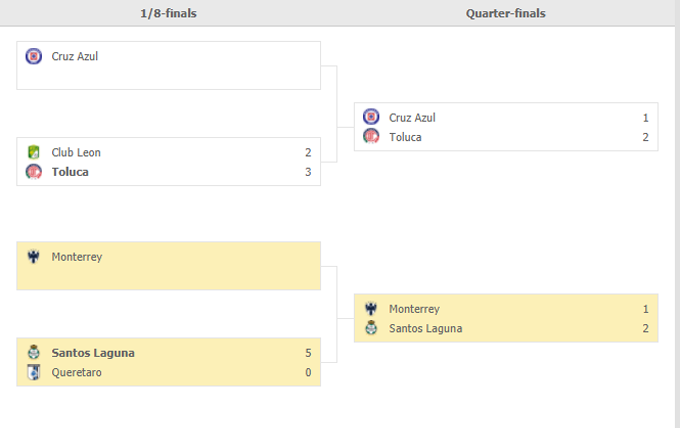Click the Club Leon team logo
Viewport: 680px width, 428px height.
pyautogui.click(x=34, y=153)
